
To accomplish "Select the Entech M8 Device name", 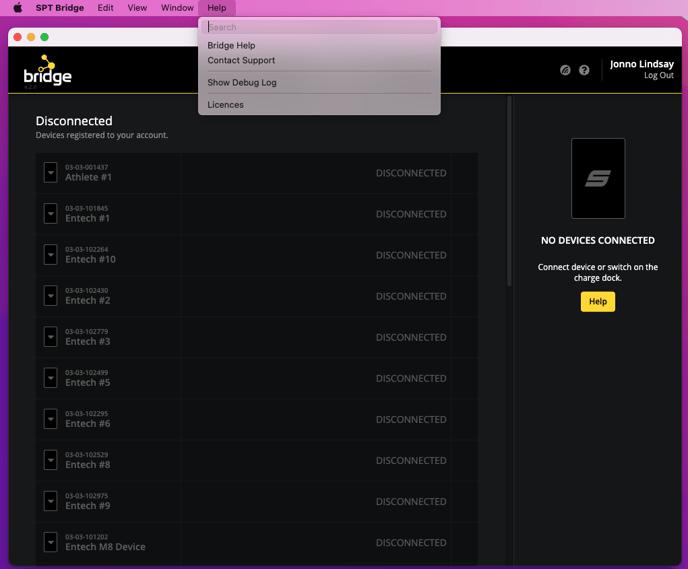I will click(x=105, y=547).
